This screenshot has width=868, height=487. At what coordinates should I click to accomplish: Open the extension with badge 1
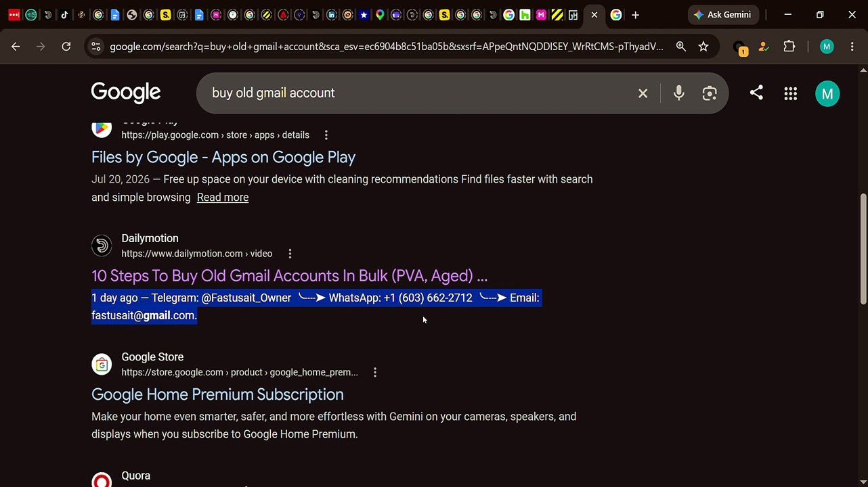point(739,47)
